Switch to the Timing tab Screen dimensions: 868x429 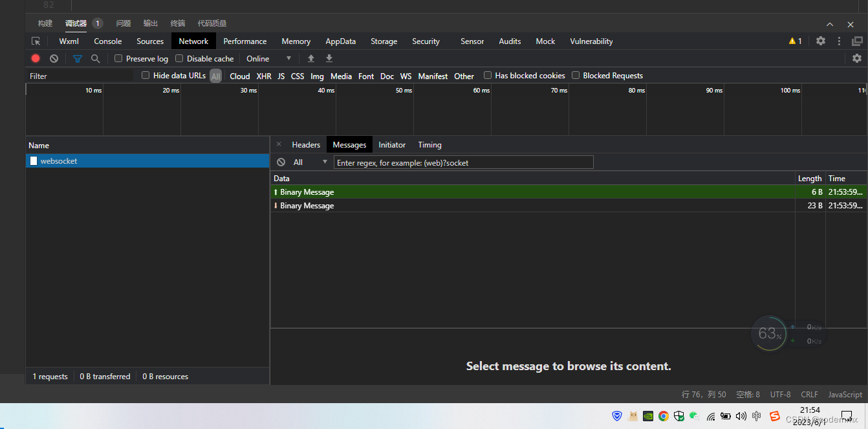tap(429, 144)
